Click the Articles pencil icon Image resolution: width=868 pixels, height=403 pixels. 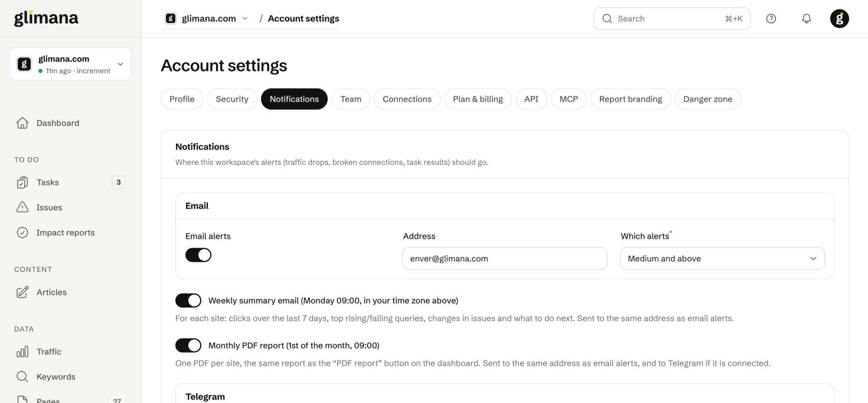[x=22, y=292]
